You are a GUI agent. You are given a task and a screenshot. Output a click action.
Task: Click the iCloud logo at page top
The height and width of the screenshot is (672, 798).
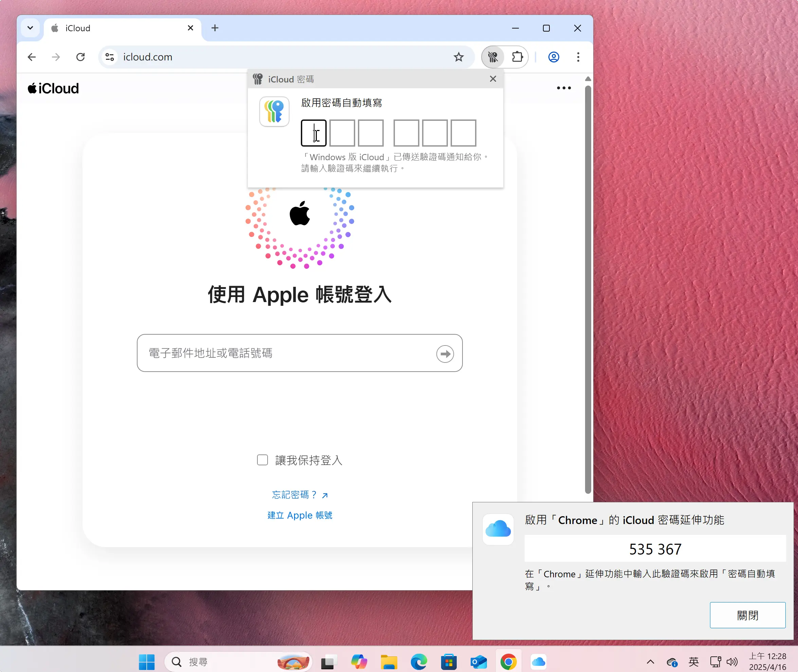pos(53,88)
